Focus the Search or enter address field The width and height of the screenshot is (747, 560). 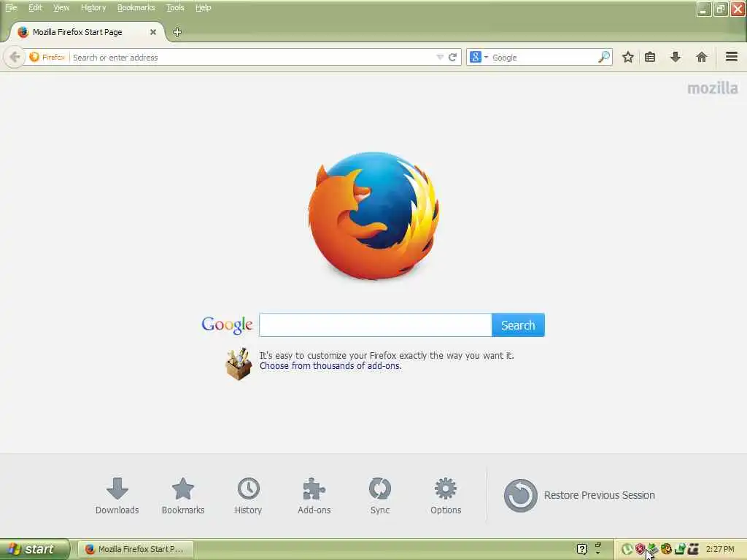tap(252, 57)
